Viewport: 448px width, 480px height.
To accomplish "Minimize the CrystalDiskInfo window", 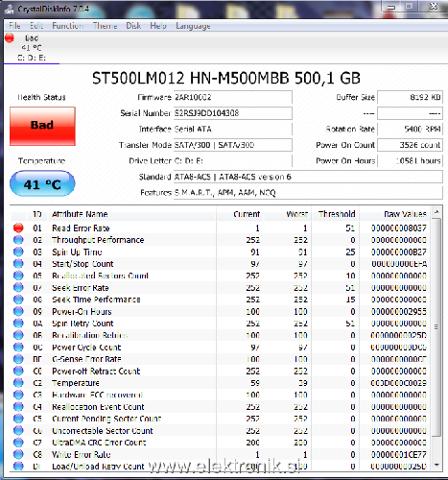I will click(391, 7).
